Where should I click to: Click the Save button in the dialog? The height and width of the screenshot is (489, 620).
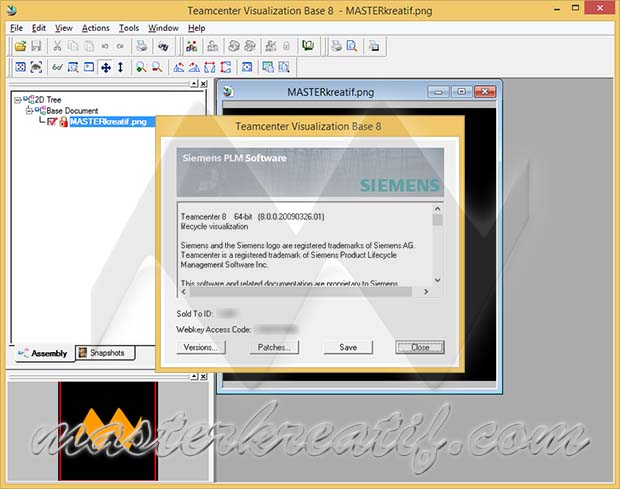(348, 347)
